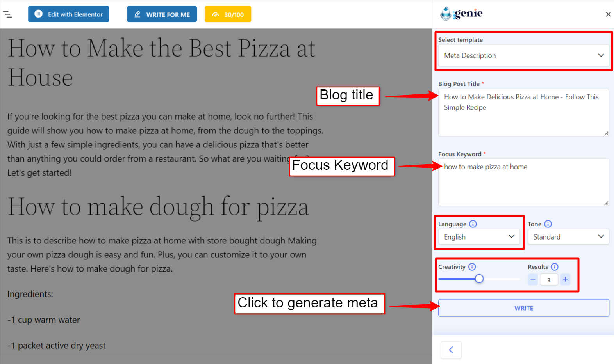Open the Select template dropdown
This screenshot has height=364, width=614.
click(523, 55)
